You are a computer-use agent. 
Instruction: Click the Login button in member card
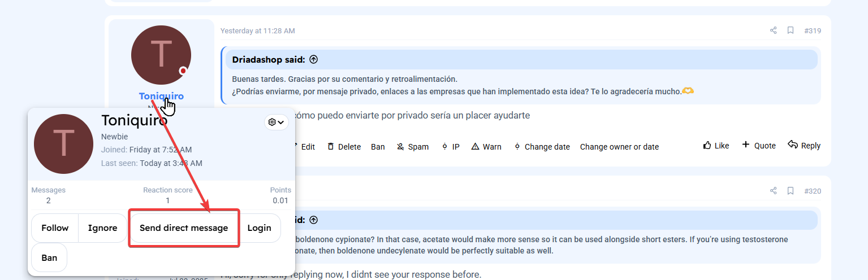[x=259, y=228]
